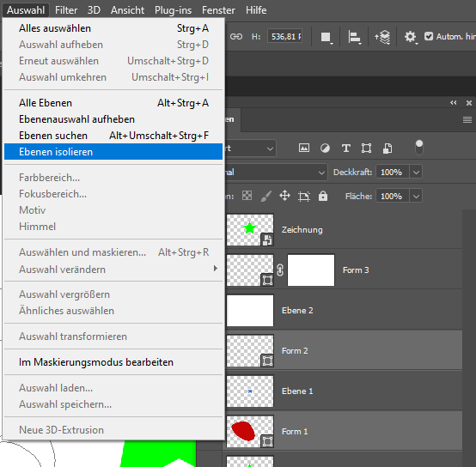476x467 pixels.
Task: Toggle the layer filtering switch
Action: (419, 148)
